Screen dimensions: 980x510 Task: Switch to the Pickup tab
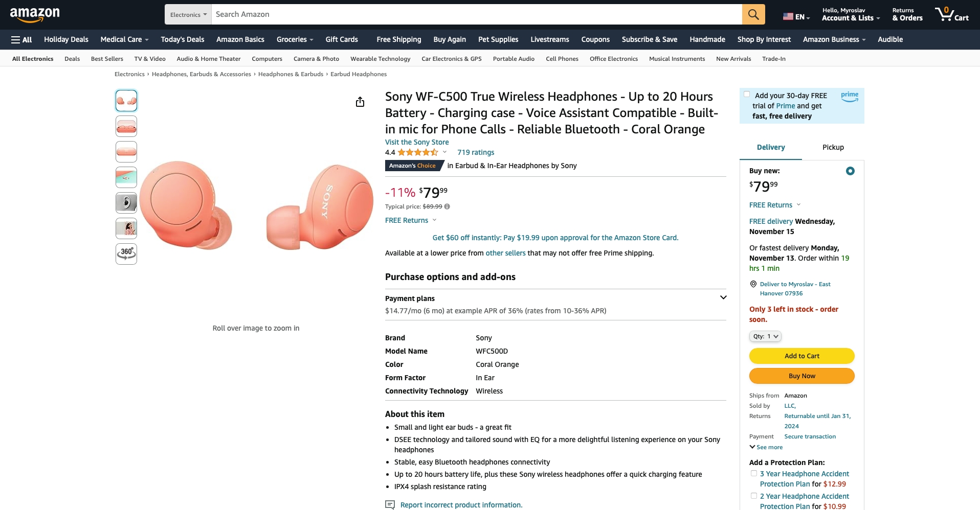point(833,147)
